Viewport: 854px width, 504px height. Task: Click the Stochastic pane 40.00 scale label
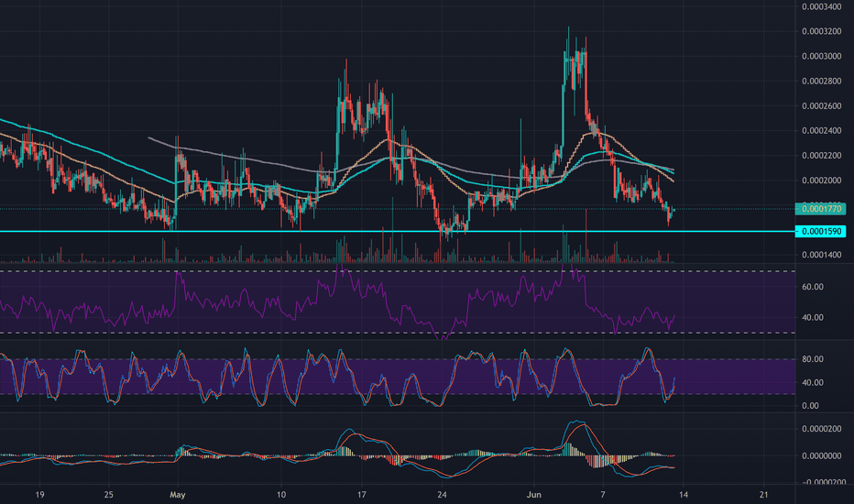pos(813,382)
